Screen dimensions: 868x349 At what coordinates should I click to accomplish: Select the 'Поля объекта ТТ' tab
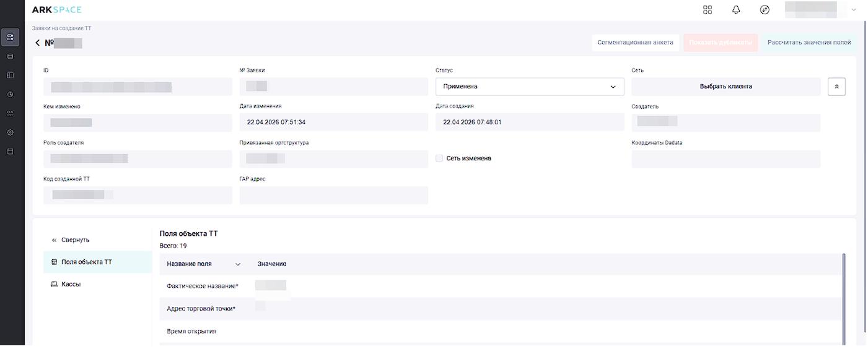[x=87, y=262]
